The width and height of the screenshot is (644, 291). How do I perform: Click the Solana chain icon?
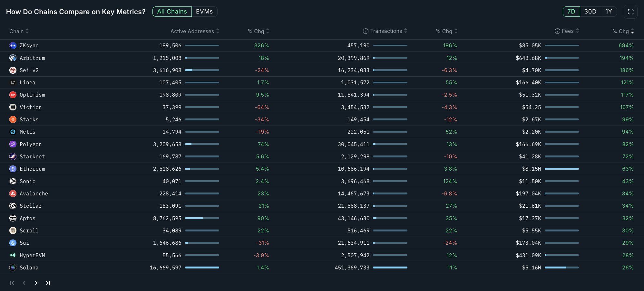[x=13, y=268]
